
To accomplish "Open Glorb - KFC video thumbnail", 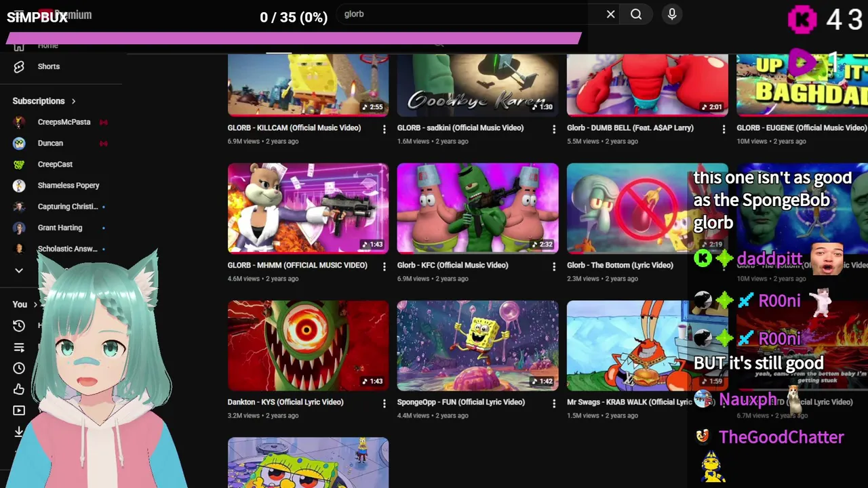I will click(x=477, y=208).
